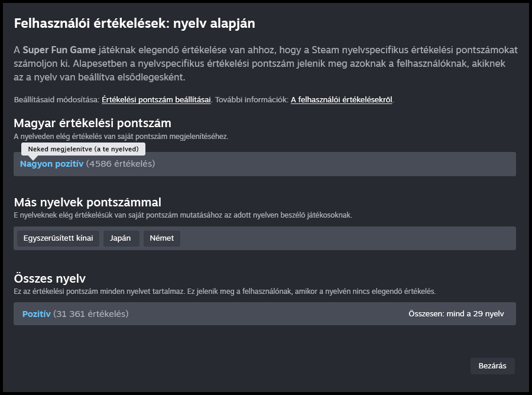Click the Összesen: mind a 29 nyelv text
Image resolution: width=532 pixels, height=395 pixels.
(456, 313)
